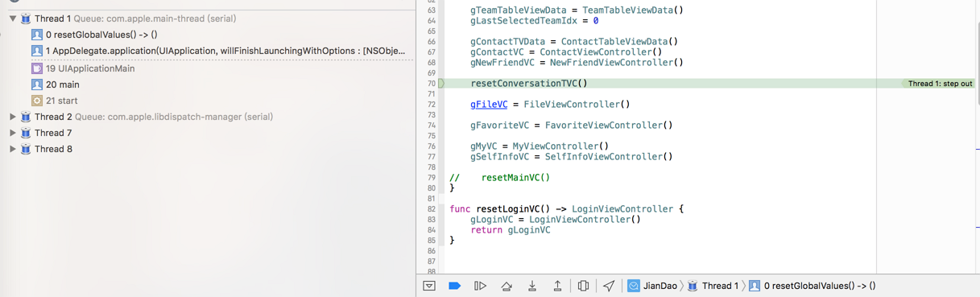Click the green program counter arrow at line 70
Screen dimensions: 980x297
[441, 83]
